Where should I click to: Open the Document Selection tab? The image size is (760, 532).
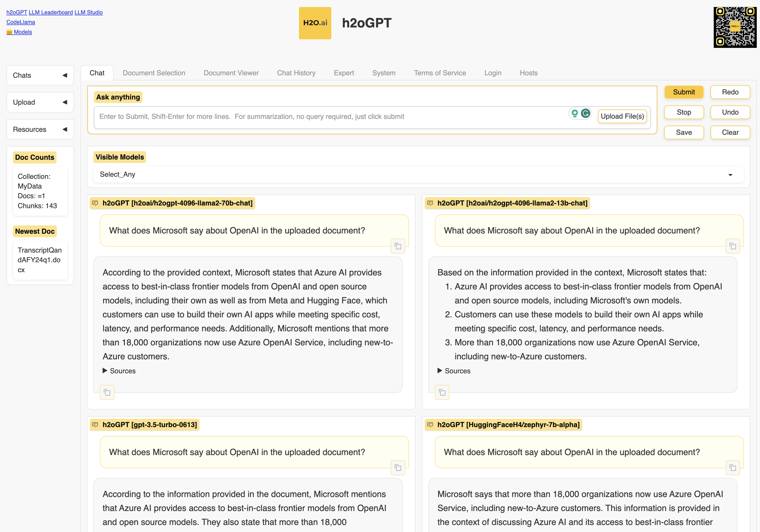click(154, 73)
